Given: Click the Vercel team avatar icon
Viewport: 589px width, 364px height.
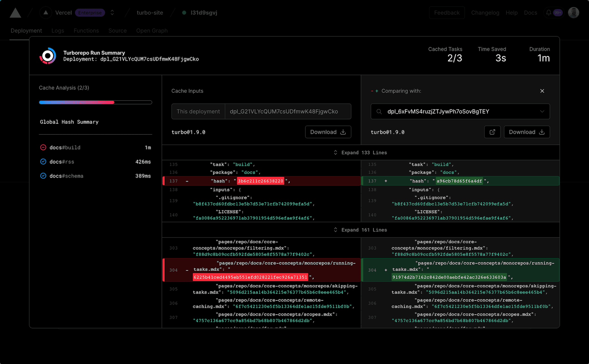Looking at the screenshot, I should [46, 13].
